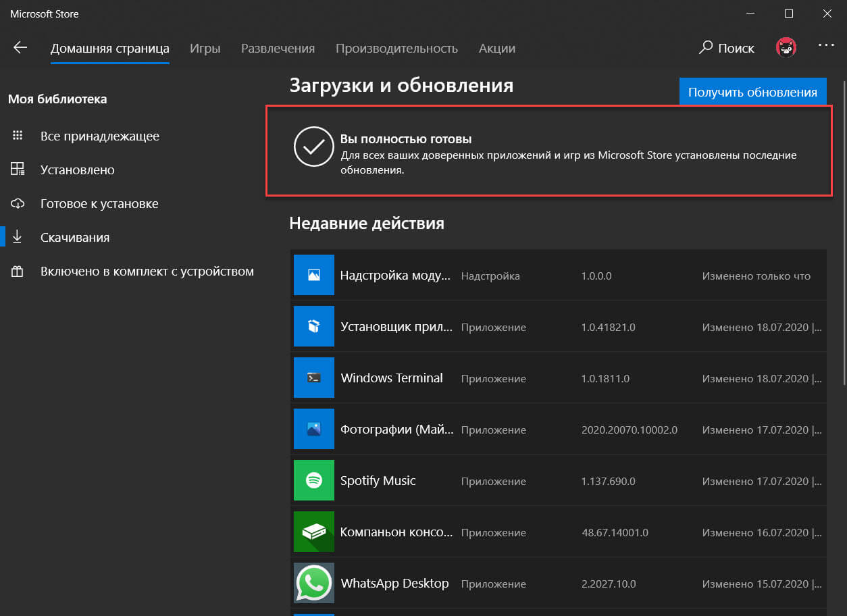This screenshot has height=616, width=847.
Task: Select Установлено in library sidebar
Action: tap(78, 170)
